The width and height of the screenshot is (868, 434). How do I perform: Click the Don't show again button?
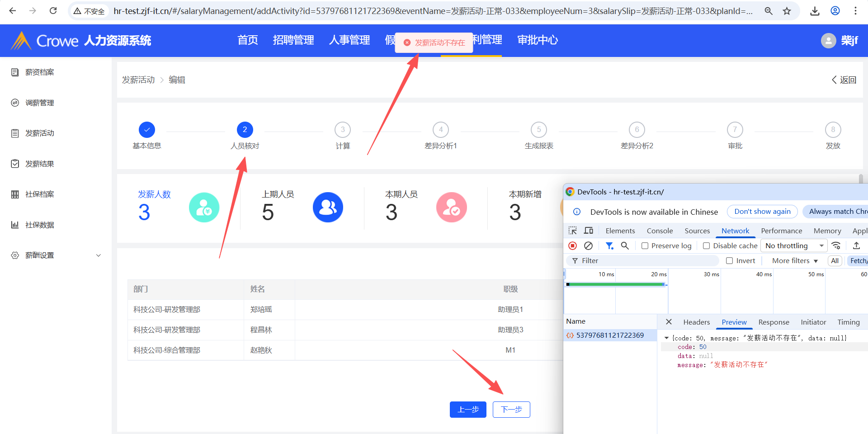[762, 212]
